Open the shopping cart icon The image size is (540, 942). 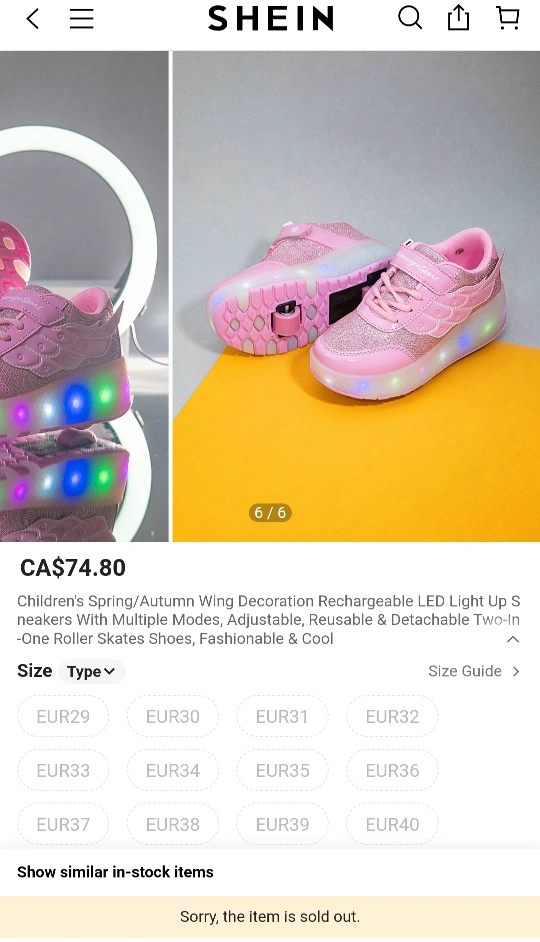pyautogui.click(x=508, y=18)
